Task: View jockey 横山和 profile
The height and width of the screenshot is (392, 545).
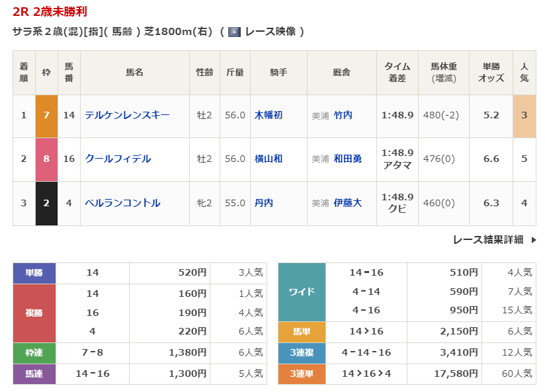Action: click(269, 159)
